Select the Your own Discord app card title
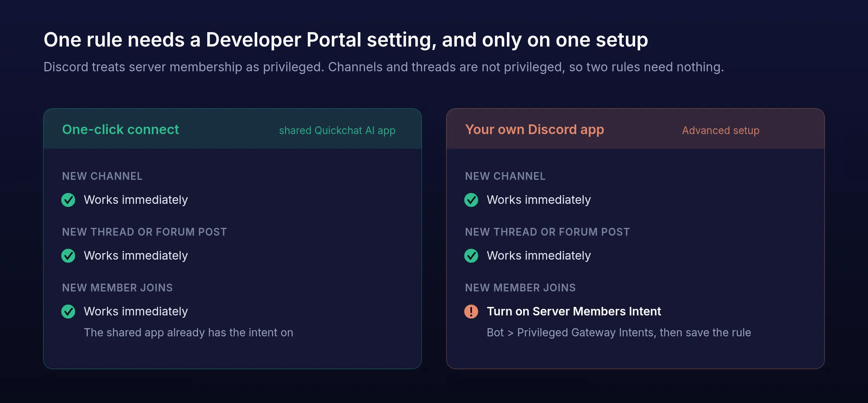This screenshot has height=403, width=868. [x=534, y=129]
